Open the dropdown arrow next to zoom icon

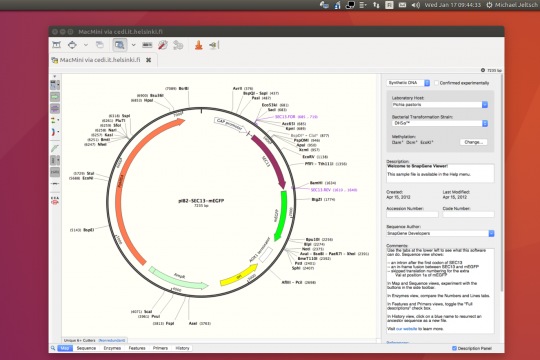click(x=134, y=45)
